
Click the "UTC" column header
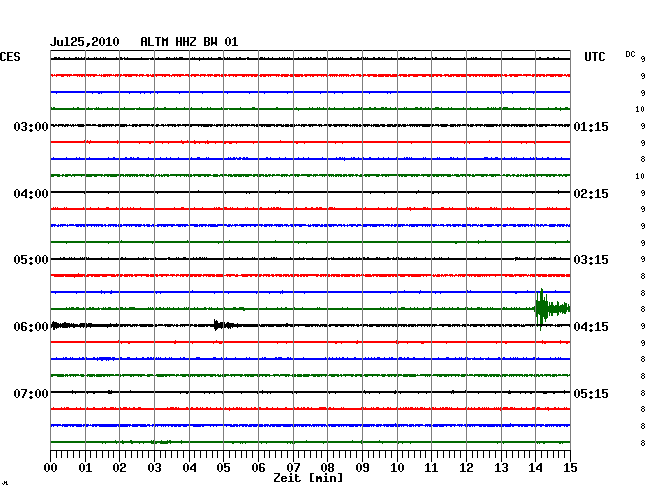coord(594,57)
